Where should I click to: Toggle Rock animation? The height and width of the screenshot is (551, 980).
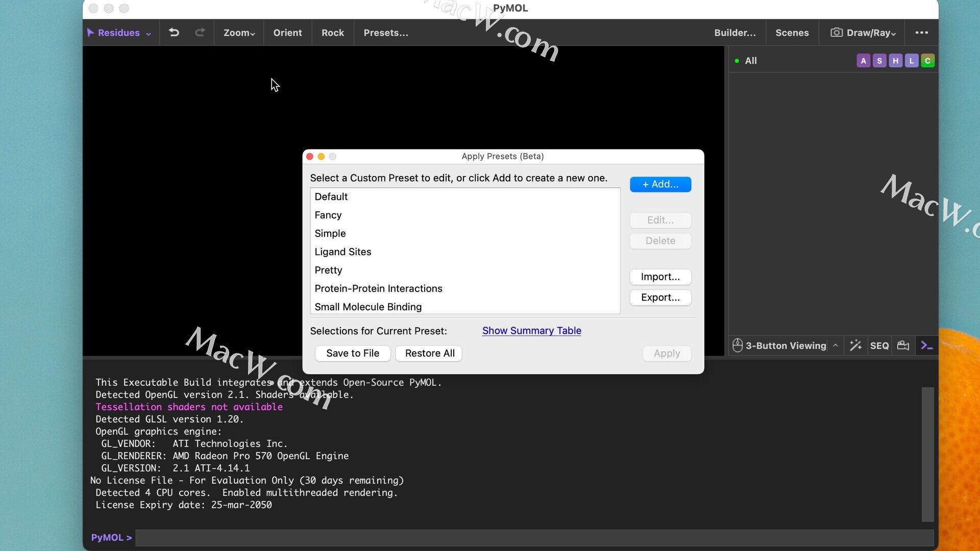[x=333, y=33]
